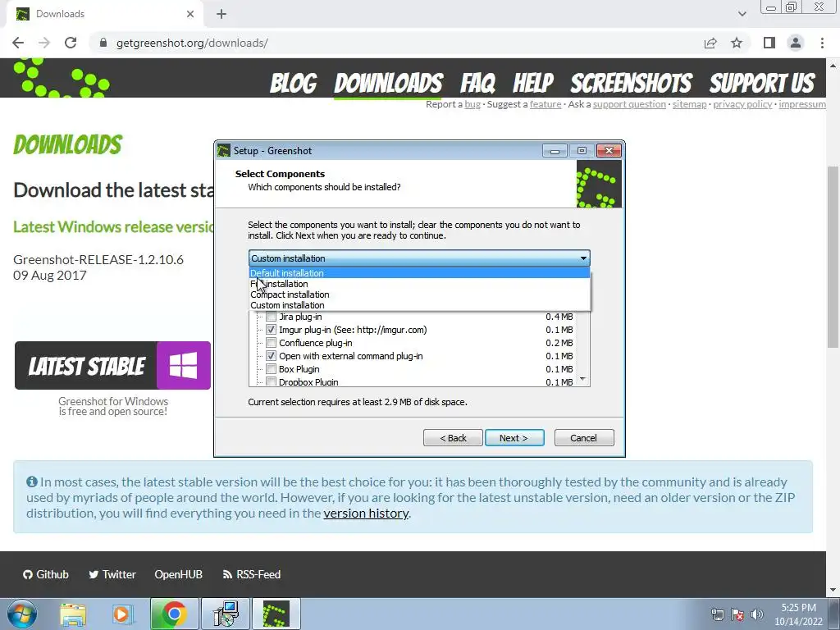Click the Greenshot logo in site header

[61, 78]
